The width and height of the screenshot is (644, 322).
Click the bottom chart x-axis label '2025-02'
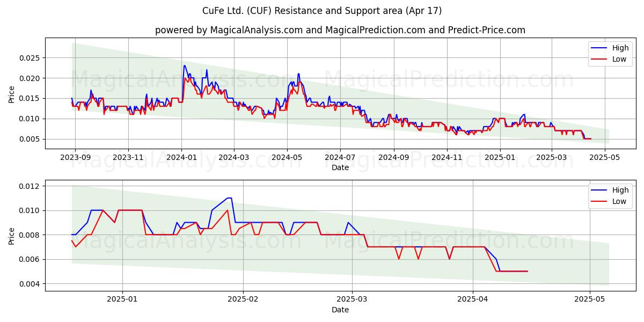pyautogui.click(x=243, y=299)
